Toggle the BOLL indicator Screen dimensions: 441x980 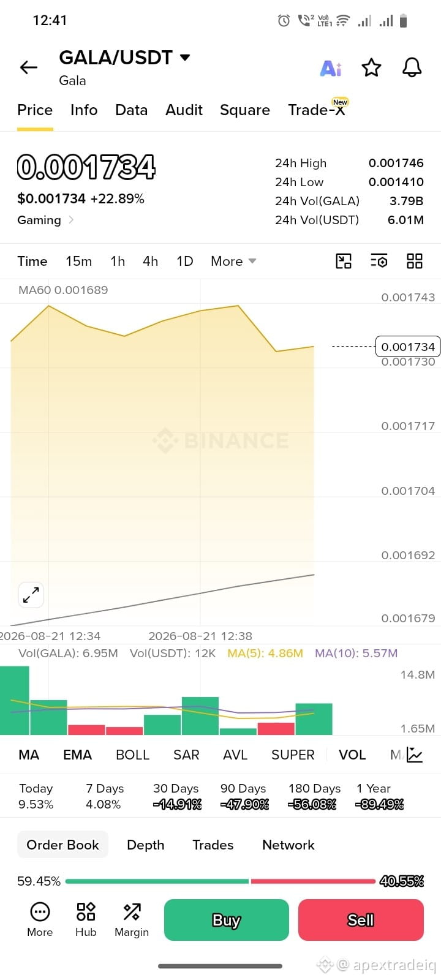[132, 755]
